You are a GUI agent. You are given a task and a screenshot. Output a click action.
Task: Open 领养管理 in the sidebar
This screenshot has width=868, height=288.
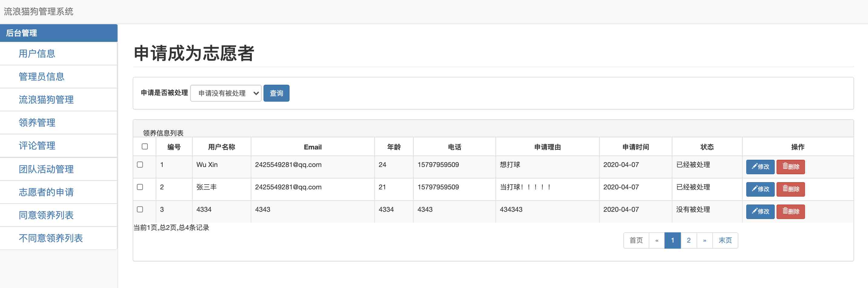59,123
